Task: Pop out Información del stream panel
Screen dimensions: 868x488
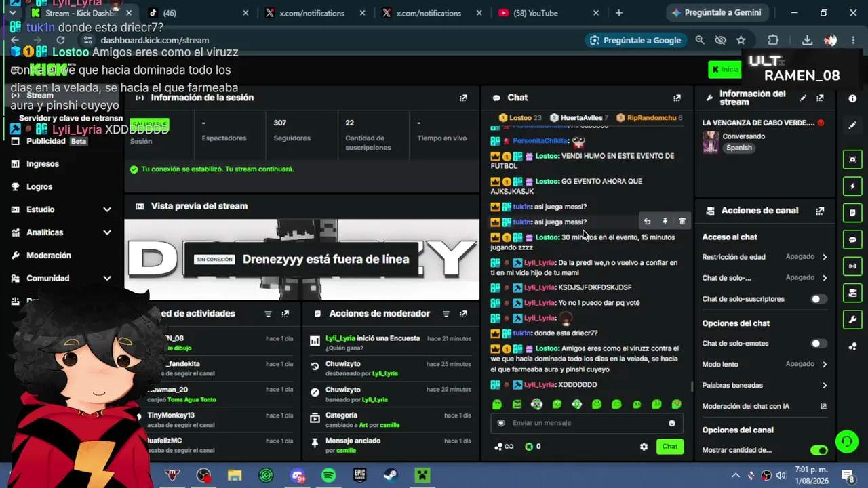Action: (820, 98)
